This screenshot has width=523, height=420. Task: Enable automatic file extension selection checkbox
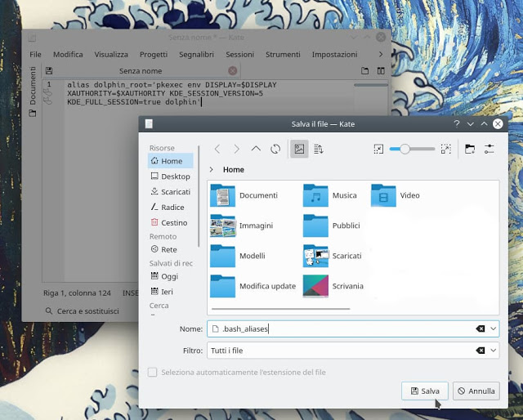152,372
